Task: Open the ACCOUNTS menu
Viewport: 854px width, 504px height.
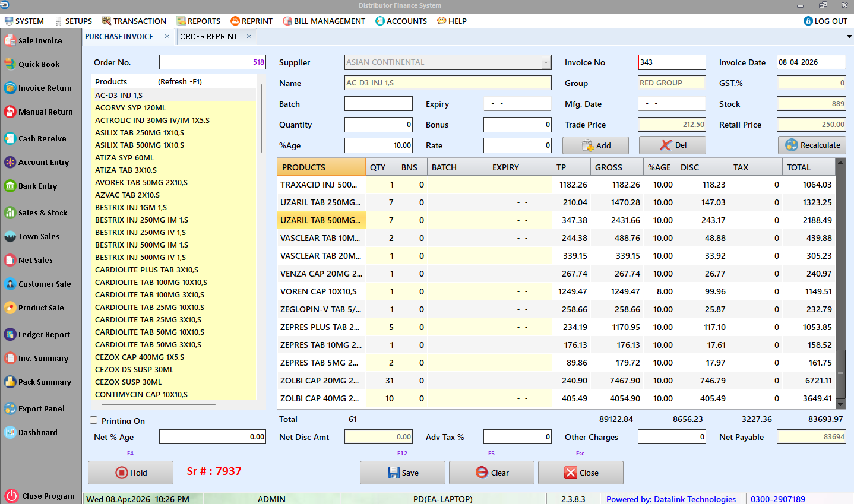Action: point(401,21)
